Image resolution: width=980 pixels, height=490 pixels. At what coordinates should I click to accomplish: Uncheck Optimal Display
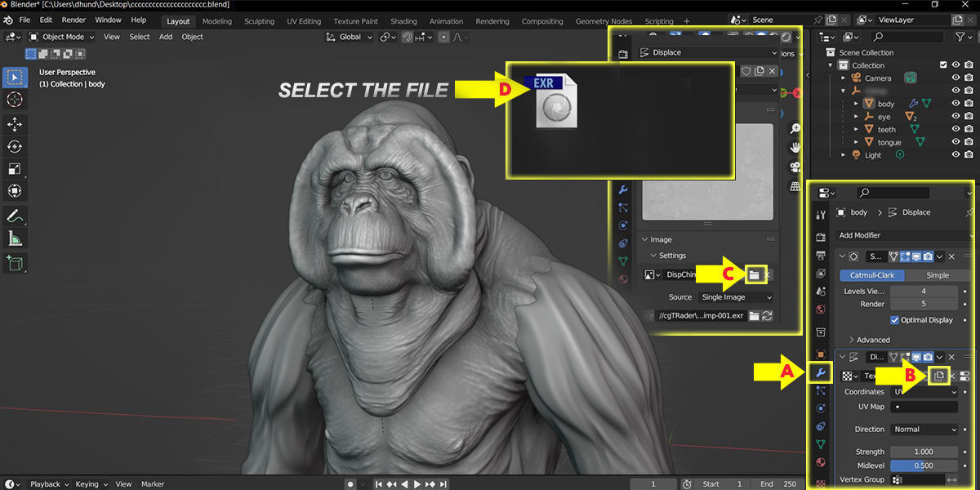(x=895, y=320)
